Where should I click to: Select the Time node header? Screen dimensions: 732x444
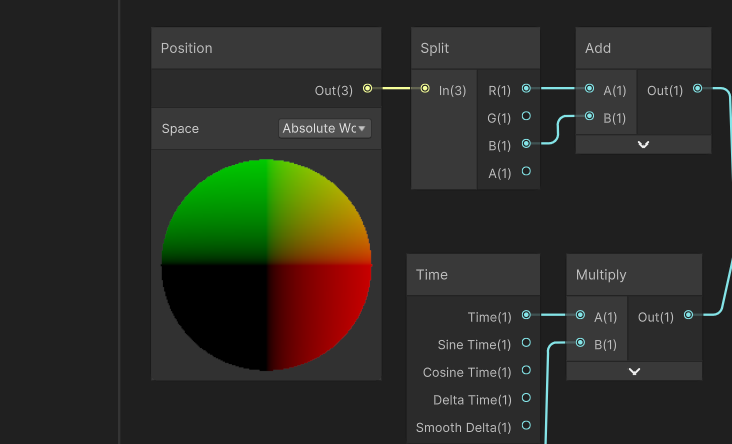(473, 274)
